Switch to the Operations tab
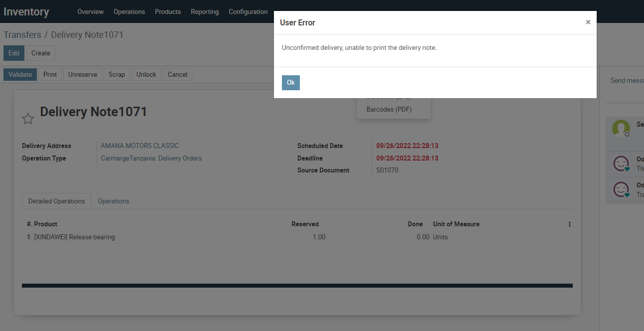 tap(113, 201)
